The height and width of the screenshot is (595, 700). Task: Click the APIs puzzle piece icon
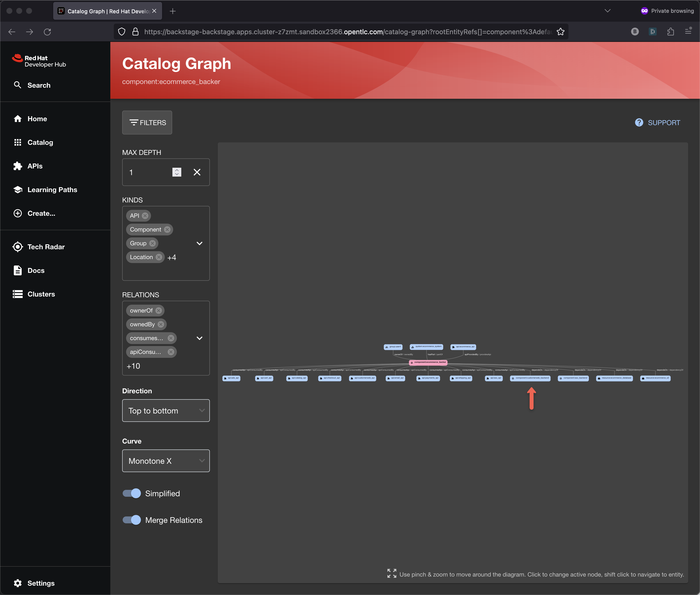(17, 166)
